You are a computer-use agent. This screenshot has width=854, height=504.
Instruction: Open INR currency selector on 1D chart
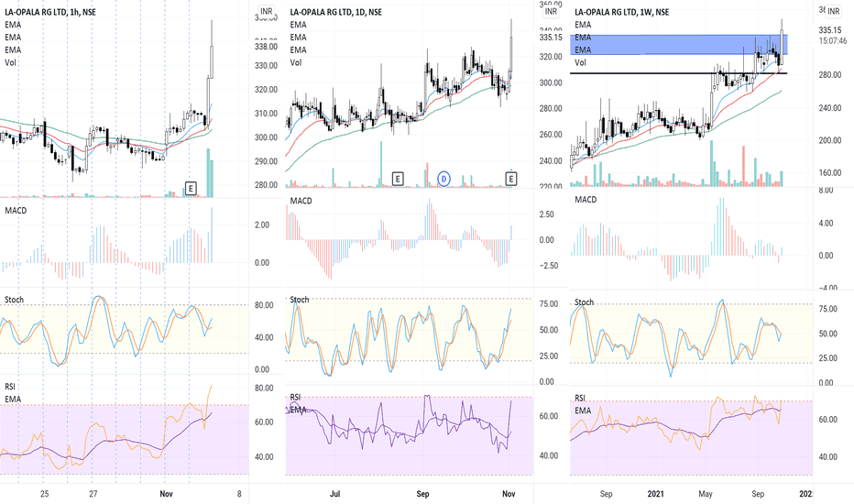[552, 11]
